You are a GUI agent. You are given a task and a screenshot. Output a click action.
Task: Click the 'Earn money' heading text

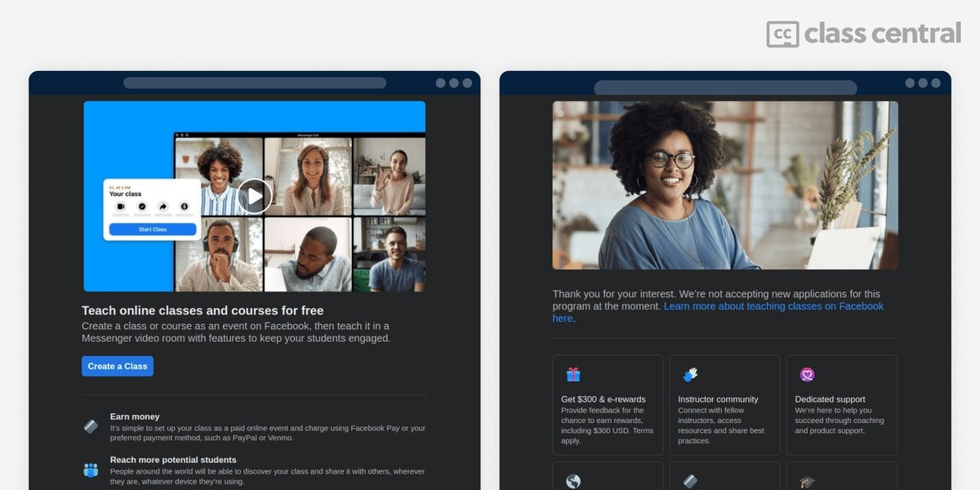(135, 416)
